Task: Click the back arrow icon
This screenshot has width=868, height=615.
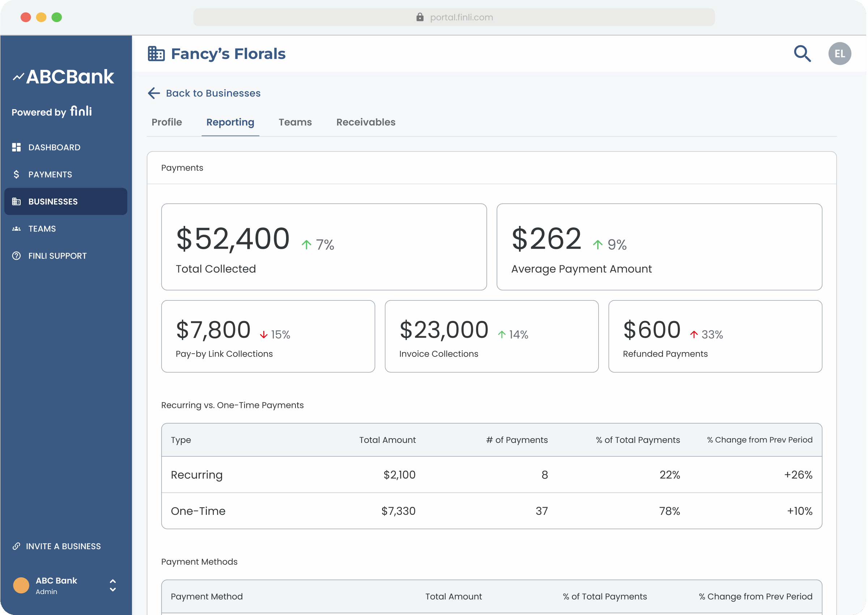Action: pyautogui.click(x=154, y=93)
